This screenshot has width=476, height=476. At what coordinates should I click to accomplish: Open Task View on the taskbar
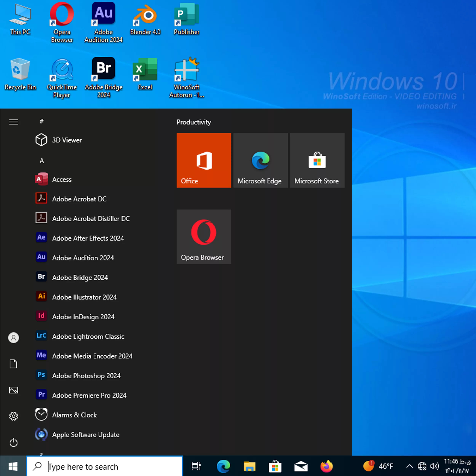(196, 466)
